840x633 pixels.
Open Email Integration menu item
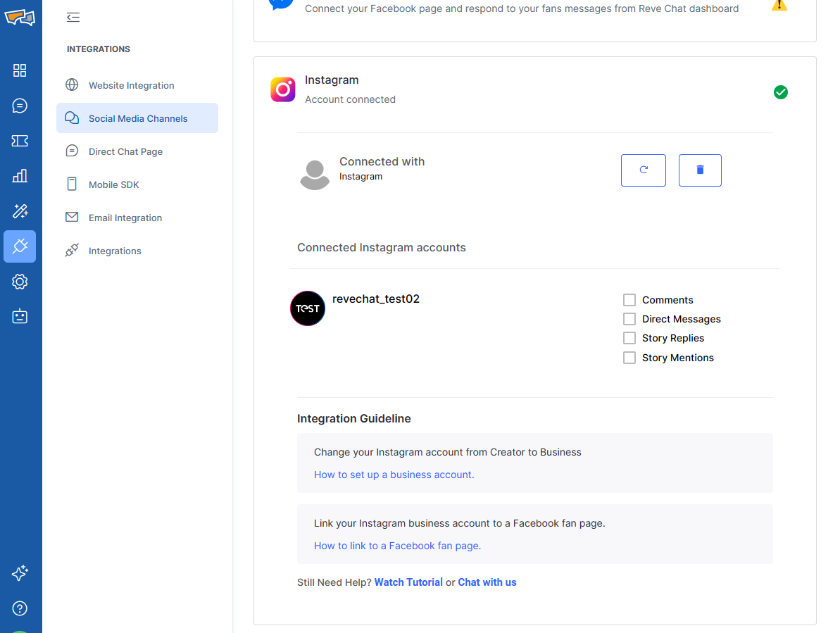point(137,218)
